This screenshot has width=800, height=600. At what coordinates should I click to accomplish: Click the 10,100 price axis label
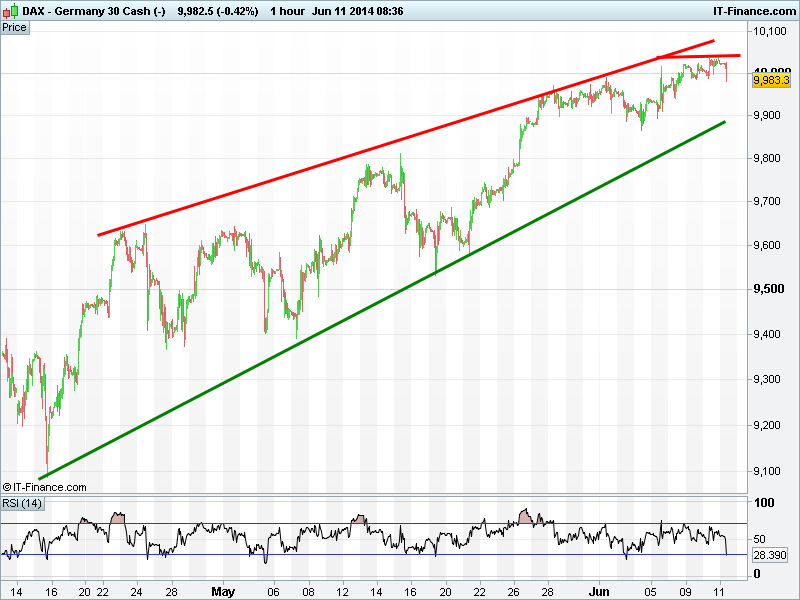[x=770, y=31]
